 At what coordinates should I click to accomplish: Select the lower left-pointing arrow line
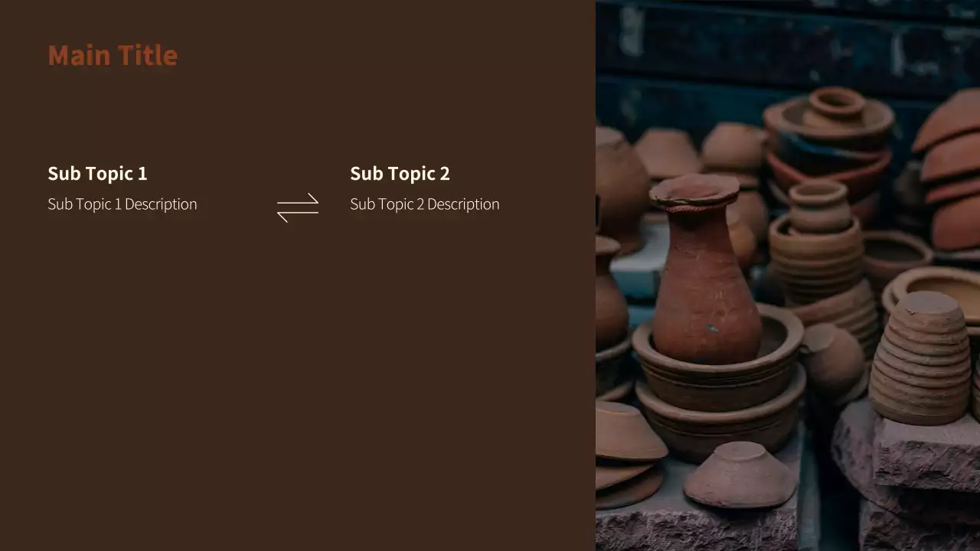tap(297, 216)
